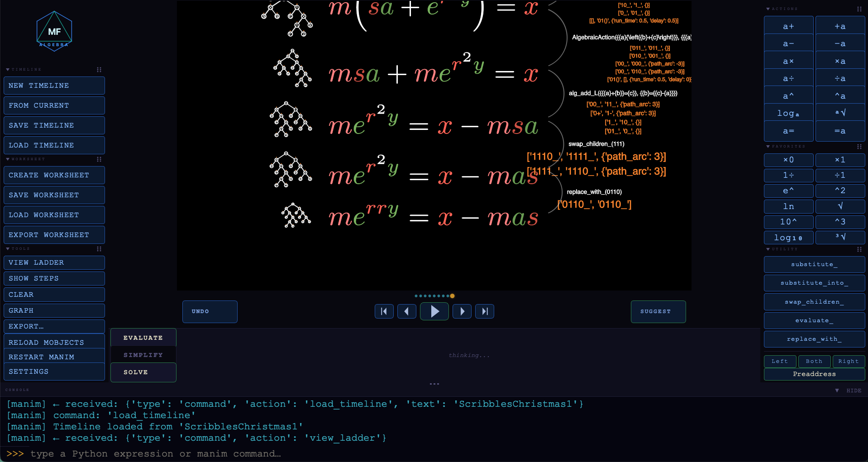
Task: Apply the 'e^' favorite
Action: [788, 191]
